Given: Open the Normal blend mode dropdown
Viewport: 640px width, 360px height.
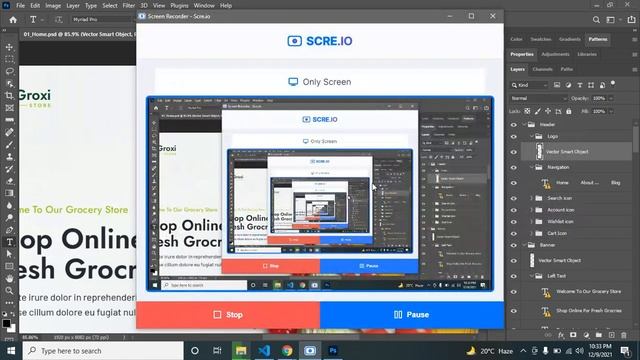Looking at the screenshot, I should [539, 98].
